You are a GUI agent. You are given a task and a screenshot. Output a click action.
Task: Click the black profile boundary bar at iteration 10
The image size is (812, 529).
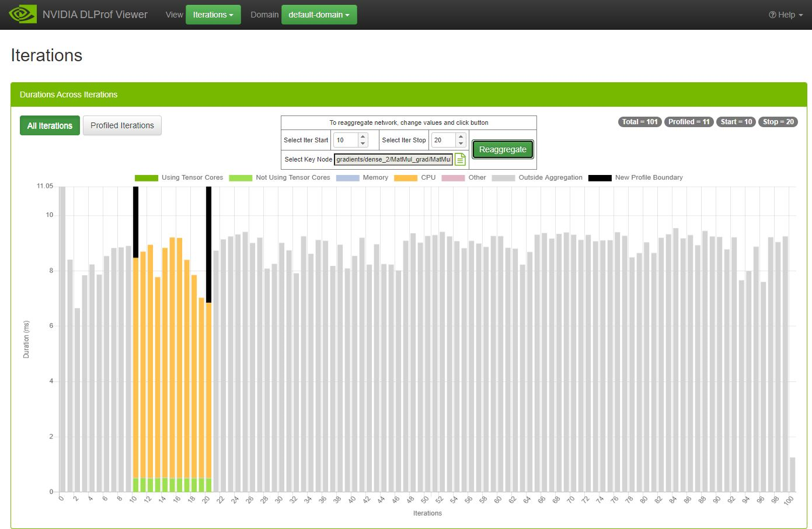[x=136, y=222]
